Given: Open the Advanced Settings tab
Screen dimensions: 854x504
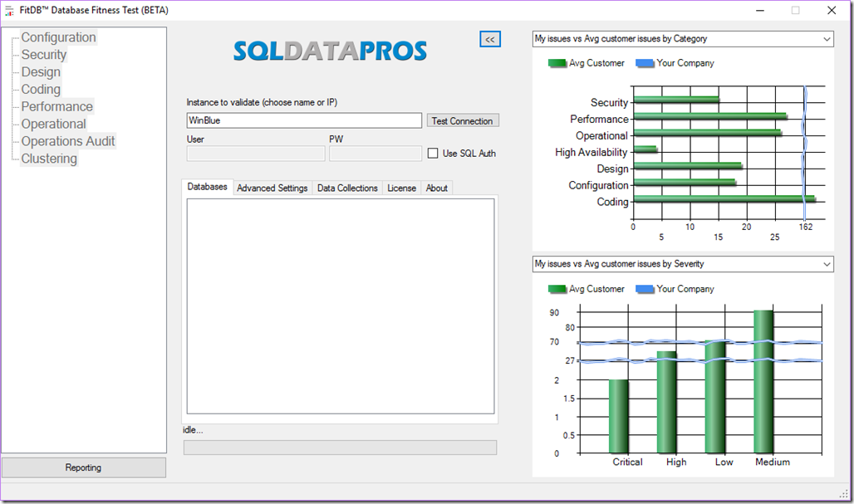Looking at the screenshot, I should (x=272, y=188).
